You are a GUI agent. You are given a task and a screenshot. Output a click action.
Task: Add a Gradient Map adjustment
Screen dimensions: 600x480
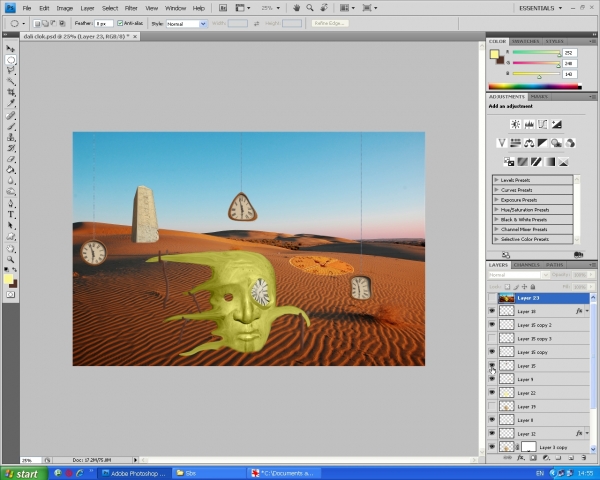pos(549,162)
